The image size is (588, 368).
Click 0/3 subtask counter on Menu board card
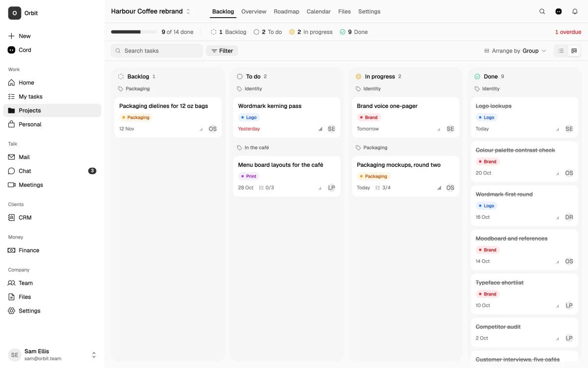point(267,188)
